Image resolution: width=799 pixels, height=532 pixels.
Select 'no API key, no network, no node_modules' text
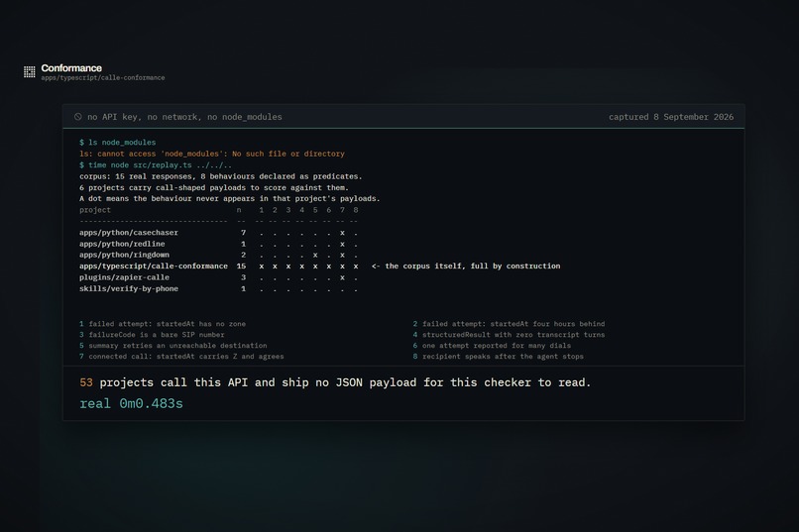click(184, 117)
